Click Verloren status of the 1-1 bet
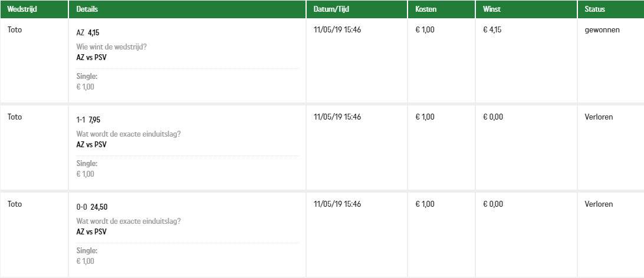This screenshot has height=278, width=644. pos(599,117)
